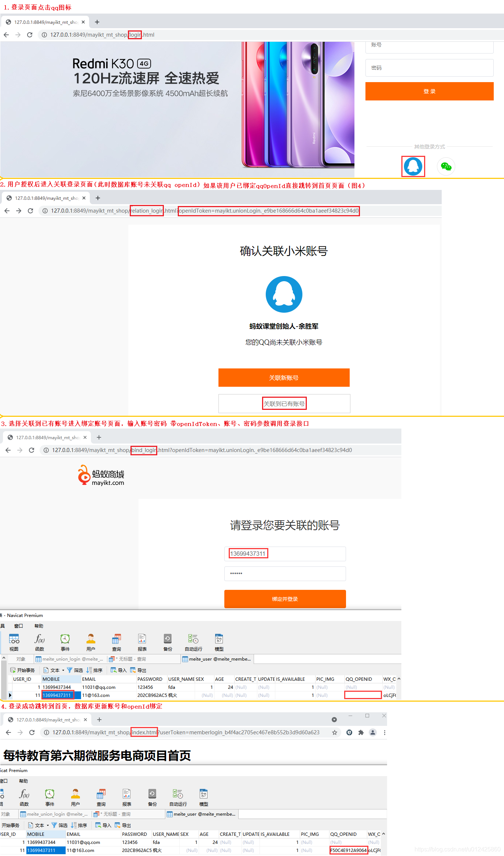Go back on the bind_login.html browser
Image resolution: width=504 pixels, height=856 pixels.
point(8,450)
